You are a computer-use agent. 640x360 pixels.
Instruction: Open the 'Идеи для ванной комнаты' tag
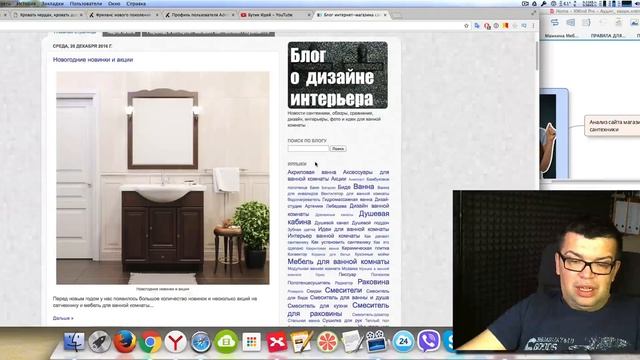pos(353,229)
